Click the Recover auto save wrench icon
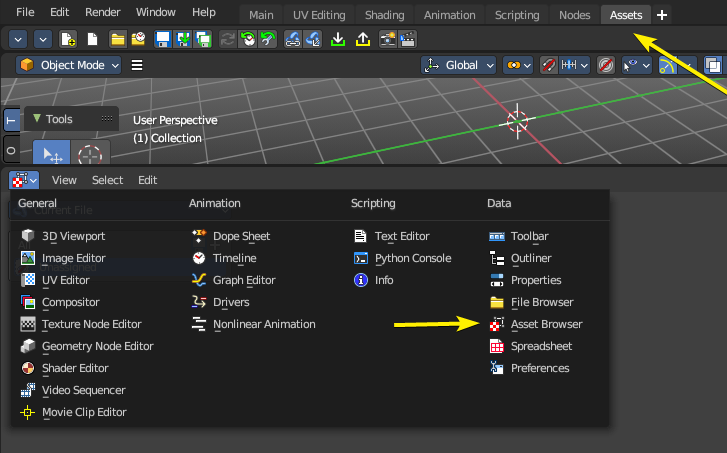Screen dimensions: 727x453 coord(268,39)
